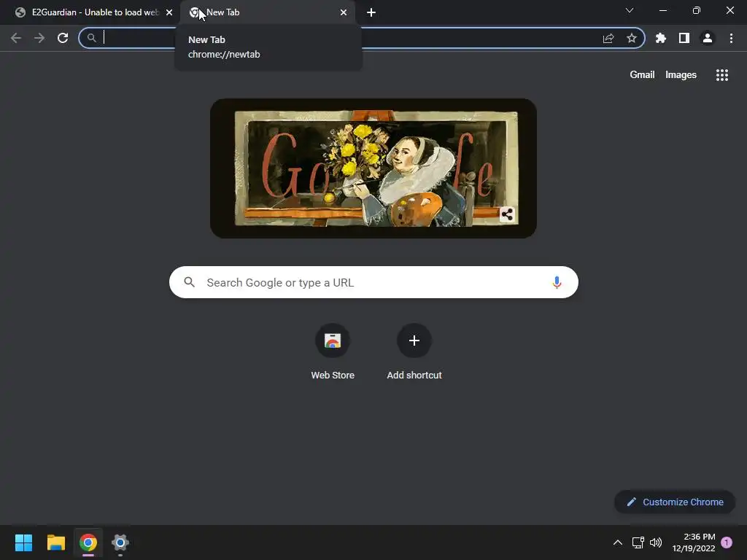747x560 pixels.
Task: Open the clock showing 2:36 PM
Action: 694,542
